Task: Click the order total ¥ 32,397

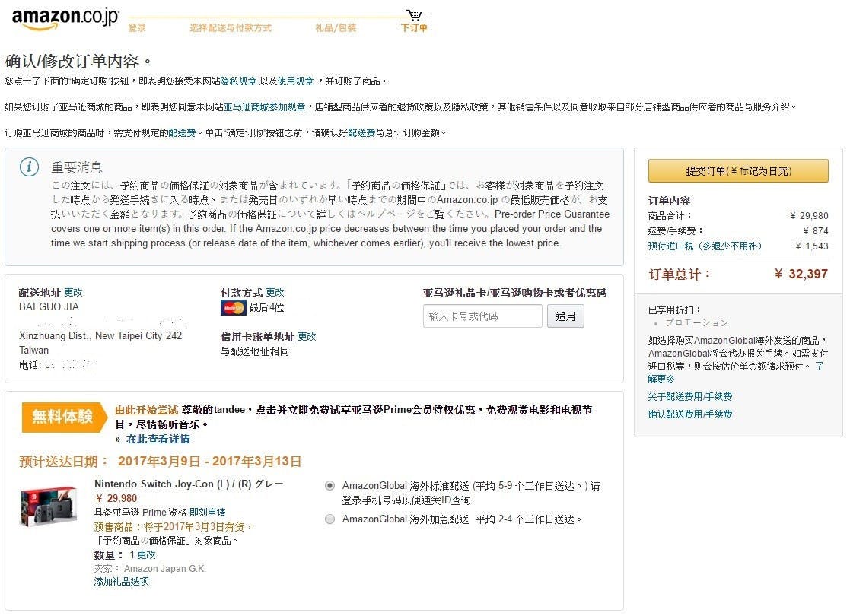Action: [801, 274]
